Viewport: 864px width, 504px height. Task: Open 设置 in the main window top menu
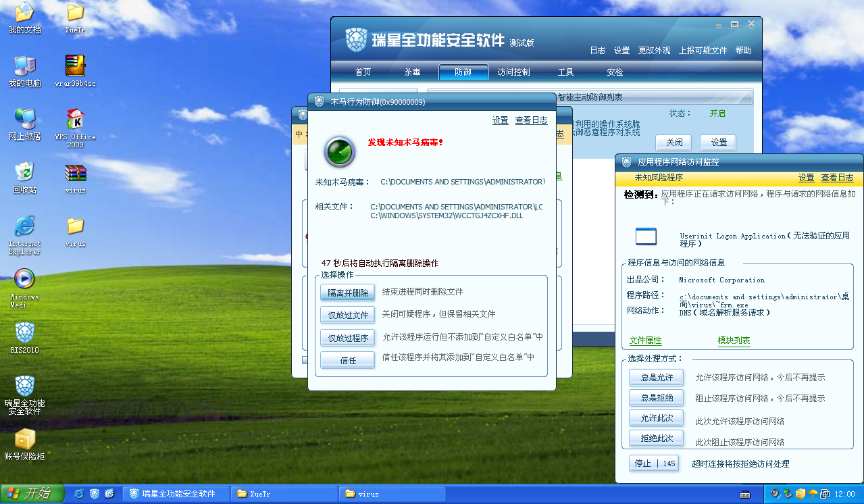pos(621,51)
